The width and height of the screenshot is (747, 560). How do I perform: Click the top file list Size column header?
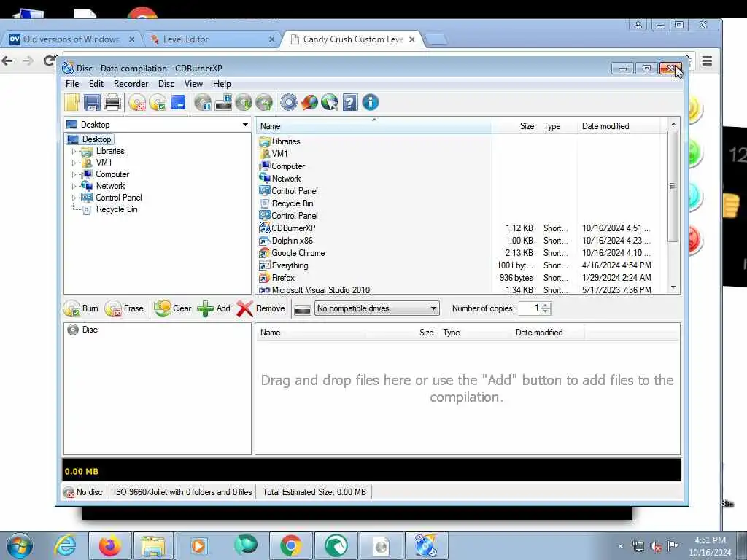(x=516, y=126)
